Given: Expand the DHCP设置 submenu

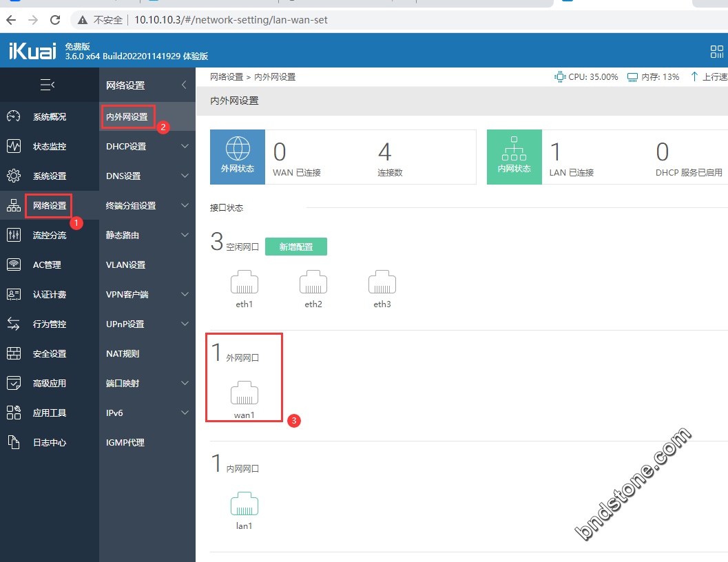Looking at the screenshot, I should pos(185,146).
